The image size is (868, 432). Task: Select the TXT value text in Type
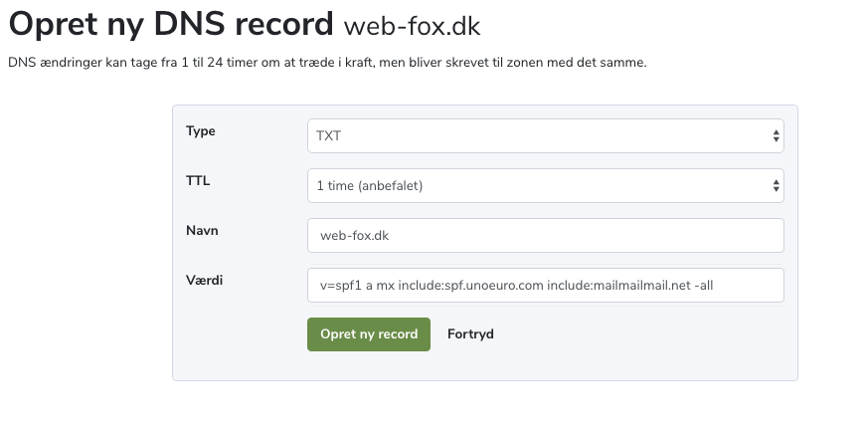[x=328, y=136]
